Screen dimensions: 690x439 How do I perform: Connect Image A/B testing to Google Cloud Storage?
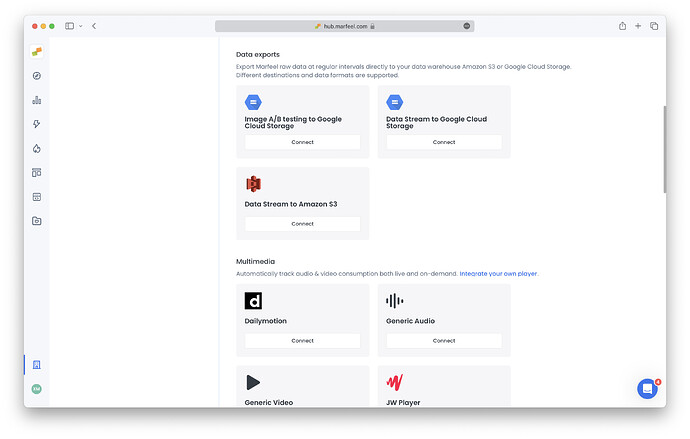click(x=303, y=142)
